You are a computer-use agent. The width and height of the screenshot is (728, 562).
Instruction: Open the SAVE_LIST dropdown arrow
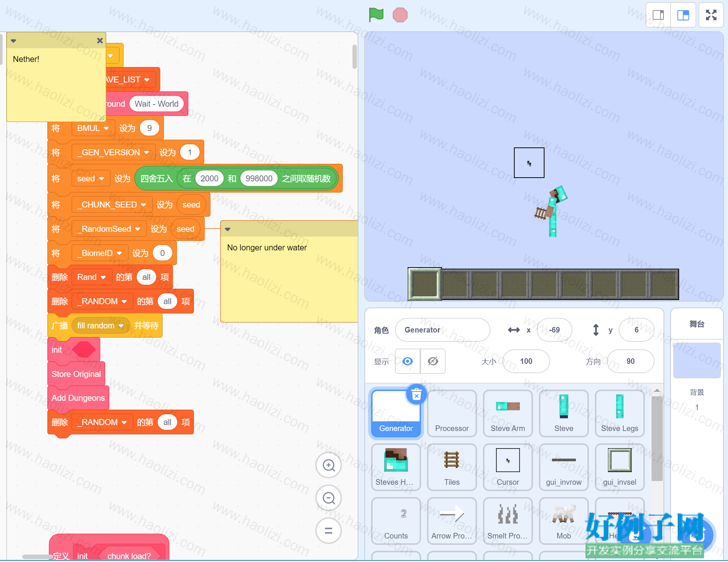(147, 80)
